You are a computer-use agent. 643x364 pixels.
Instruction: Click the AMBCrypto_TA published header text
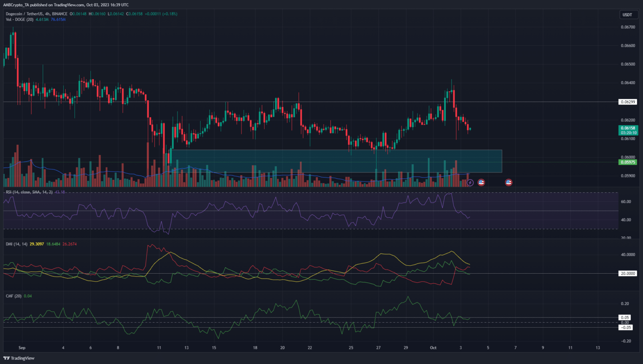coord(66,5)
